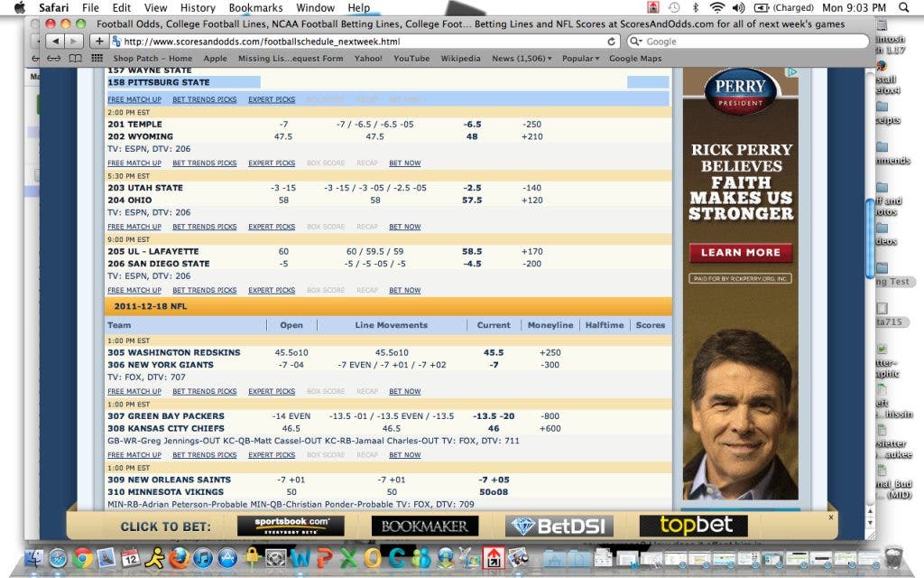Open AIM running-man icon in Dock

coord(154,557)
